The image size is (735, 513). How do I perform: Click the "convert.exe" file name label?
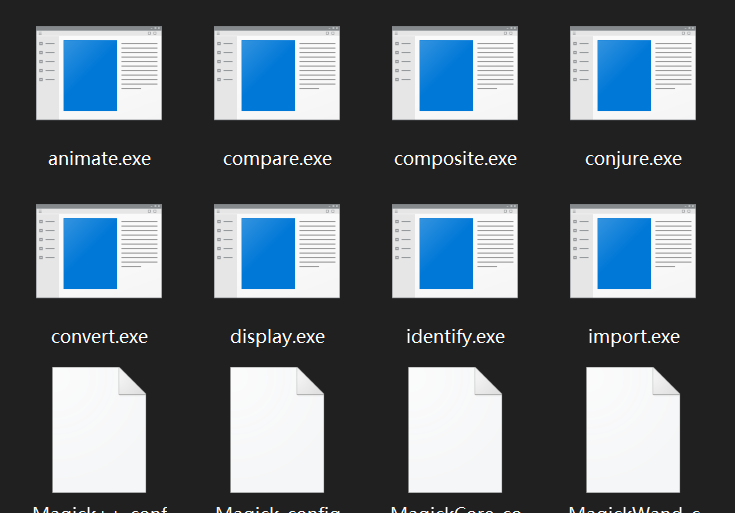tap(99, 337)
